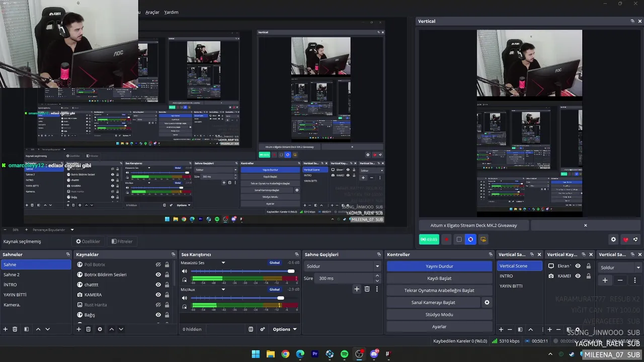Move scene down in Sahneler panel
This screenshot has height=362, width=644.
pyautogui.click(x=47, y=329)
